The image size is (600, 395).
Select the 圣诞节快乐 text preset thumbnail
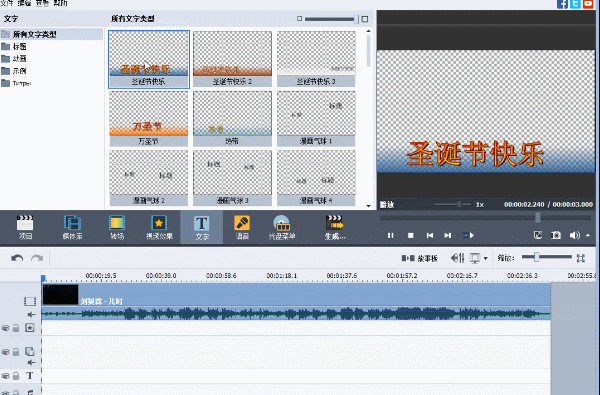(149, 59)
